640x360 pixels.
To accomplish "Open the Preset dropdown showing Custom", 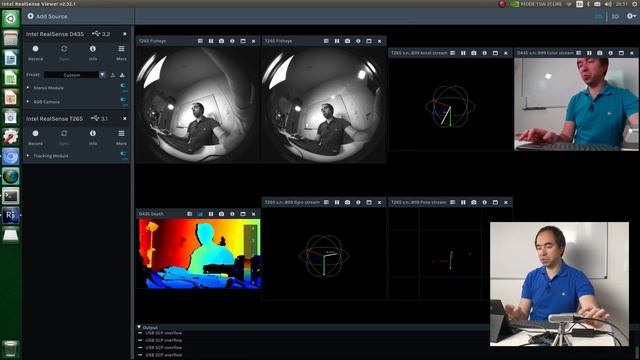I will [102, 75].
